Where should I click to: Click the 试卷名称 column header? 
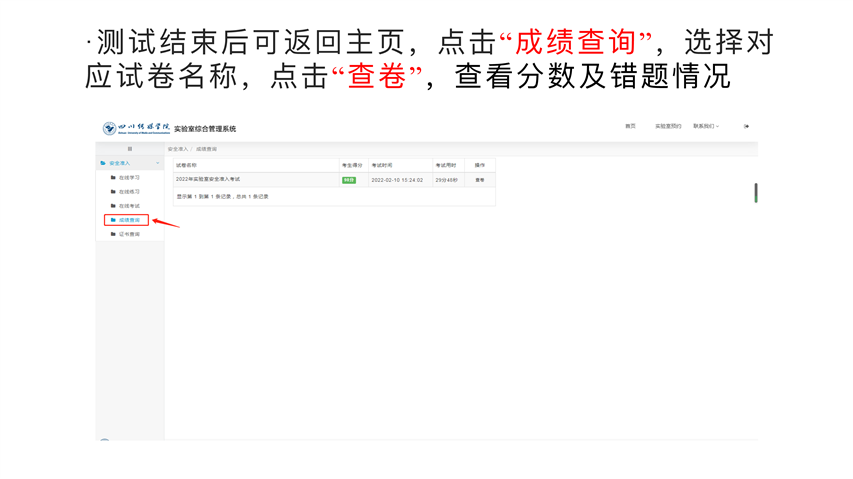click(x=187, y=165)
